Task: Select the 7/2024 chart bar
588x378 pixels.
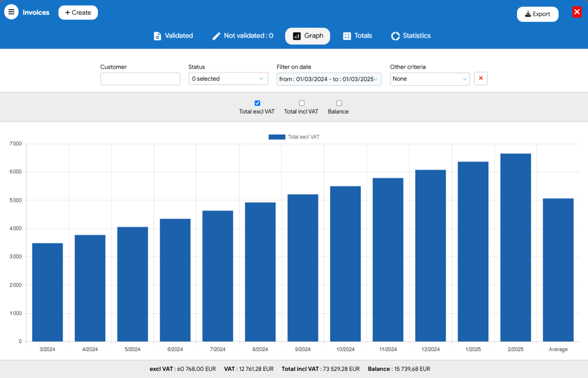Action: point(218,276)
